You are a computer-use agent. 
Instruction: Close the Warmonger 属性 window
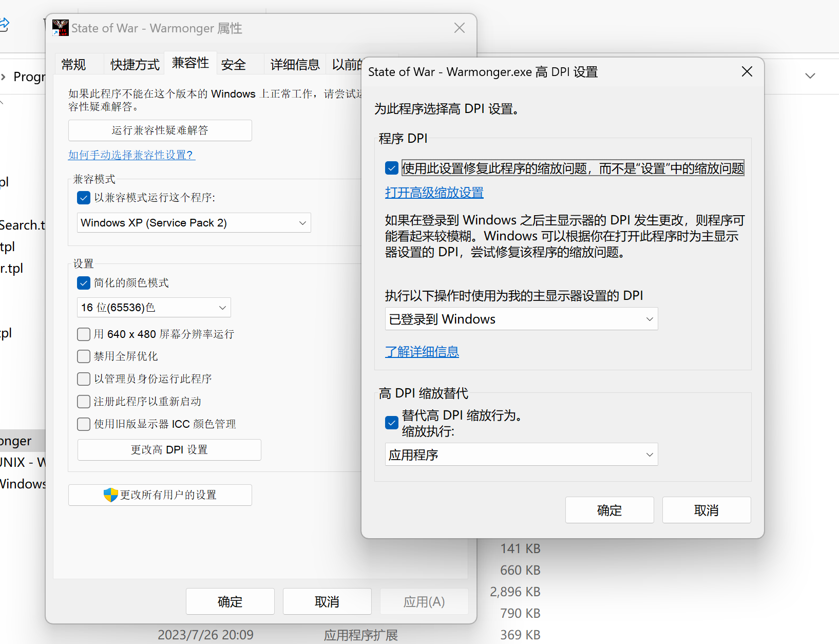point(460,28)
